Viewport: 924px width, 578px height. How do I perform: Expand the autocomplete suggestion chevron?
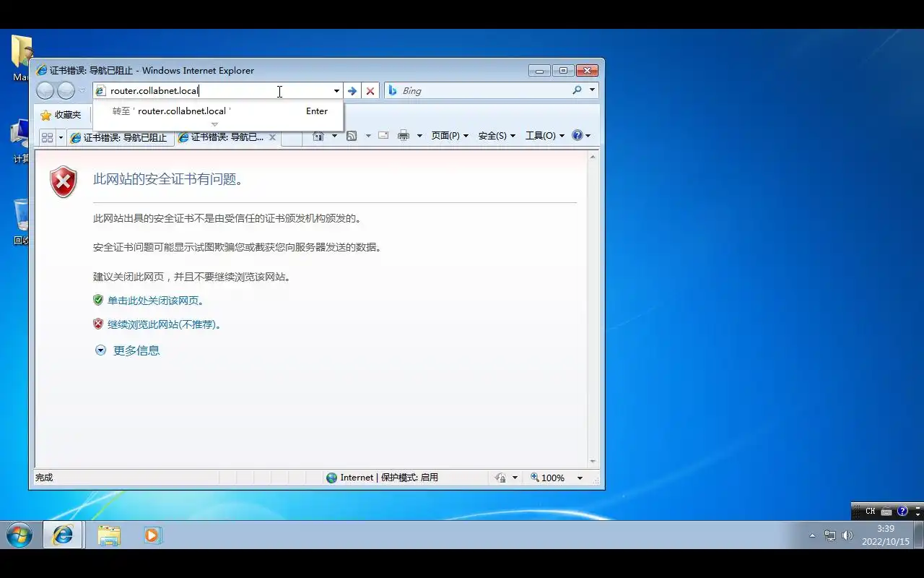[x=214, y=124]
